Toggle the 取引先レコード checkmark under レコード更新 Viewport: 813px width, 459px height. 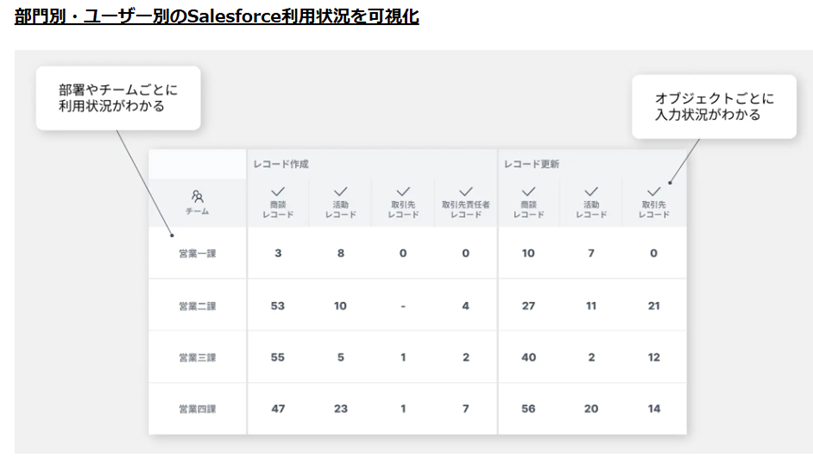pyautogui.click(x=654, y=191)
